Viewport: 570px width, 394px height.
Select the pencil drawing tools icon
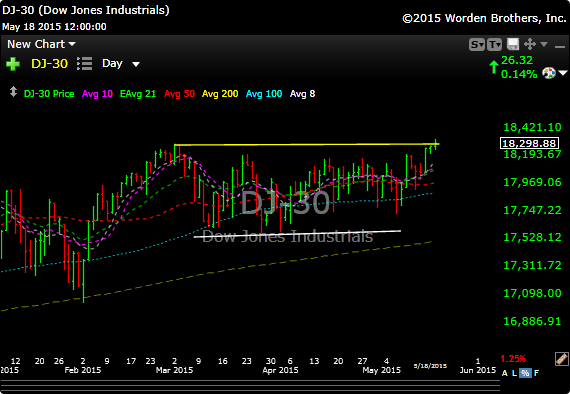pos(562,359)
